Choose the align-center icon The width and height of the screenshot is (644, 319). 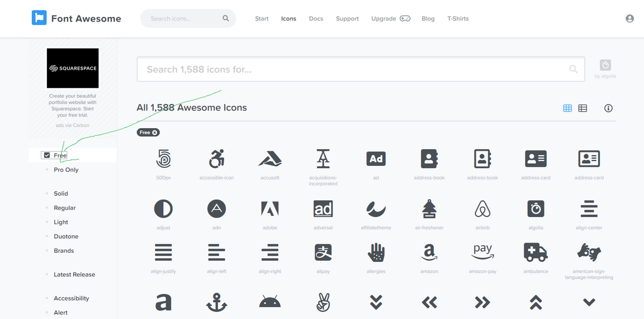click(589, 208)
